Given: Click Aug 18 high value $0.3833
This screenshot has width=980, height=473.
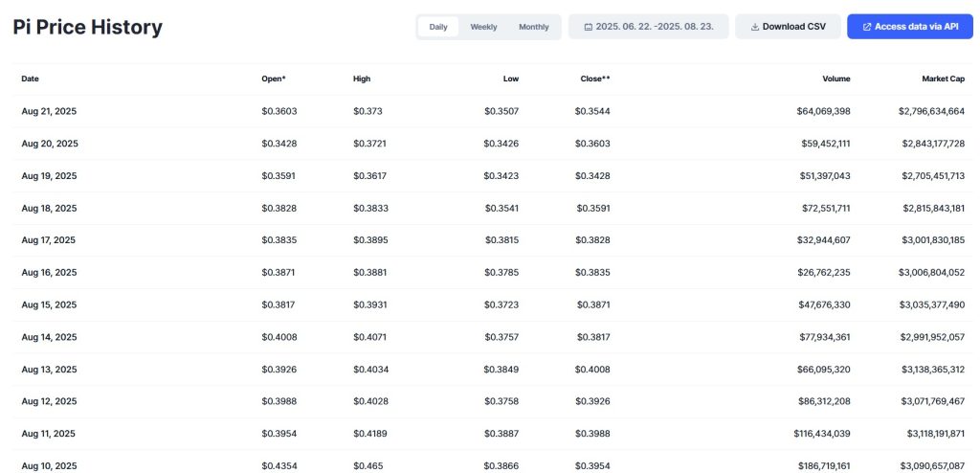Looking at the screenshot, I should (x=370, y=209).
